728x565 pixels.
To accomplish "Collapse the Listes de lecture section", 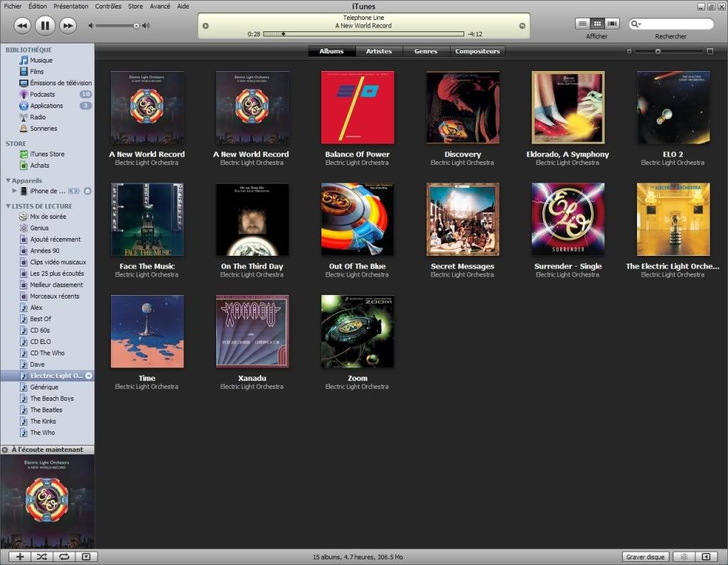I will click(8, 206).
